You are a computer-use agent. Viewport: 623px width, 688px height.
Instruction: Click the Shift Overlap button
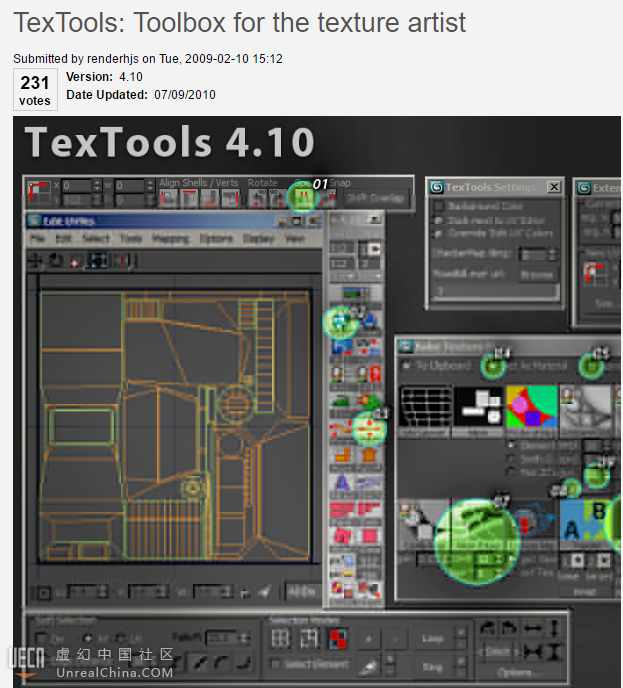tap(375, 198)
